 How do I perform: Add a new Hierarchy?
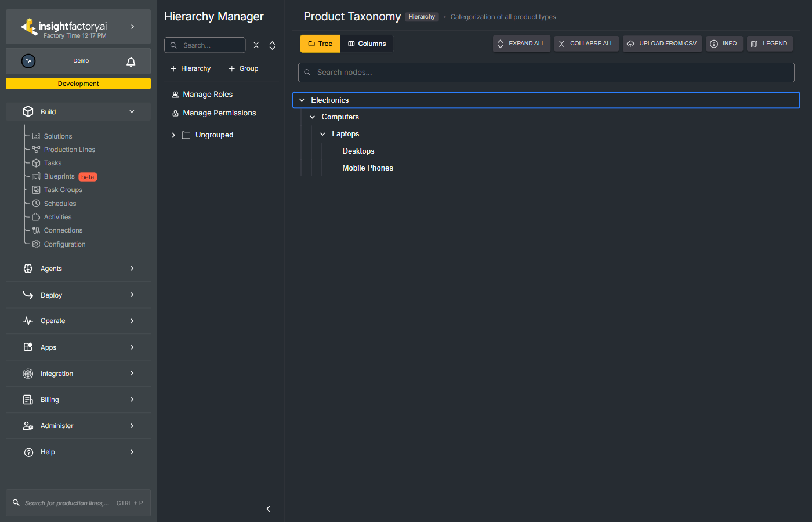point(190,68)
